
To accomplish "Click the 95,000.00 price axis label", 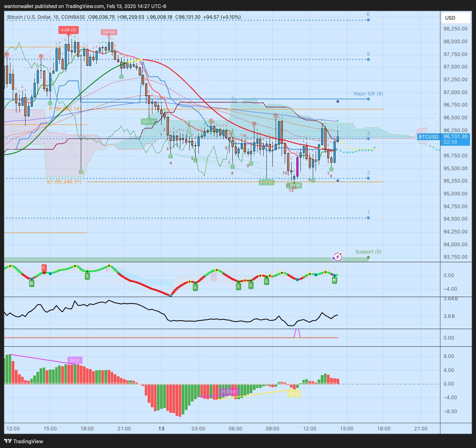I will click(455, 193).
